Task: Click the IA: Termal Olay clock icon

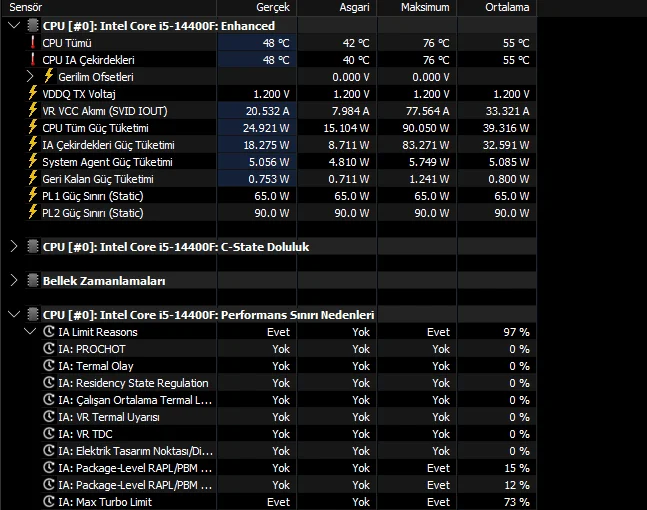Action: tap(49, 365)
